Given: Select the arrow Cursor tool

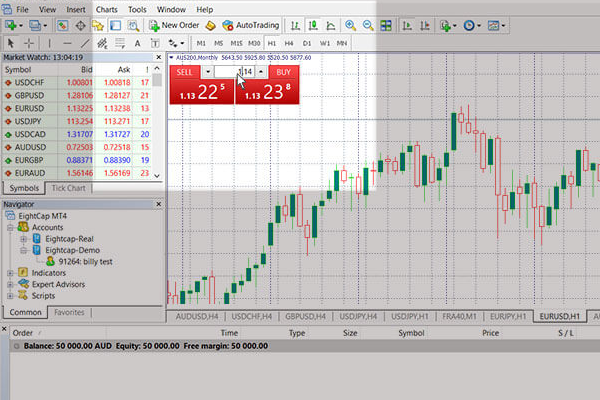Looking at the screenshot, I should tap(9, 44).
